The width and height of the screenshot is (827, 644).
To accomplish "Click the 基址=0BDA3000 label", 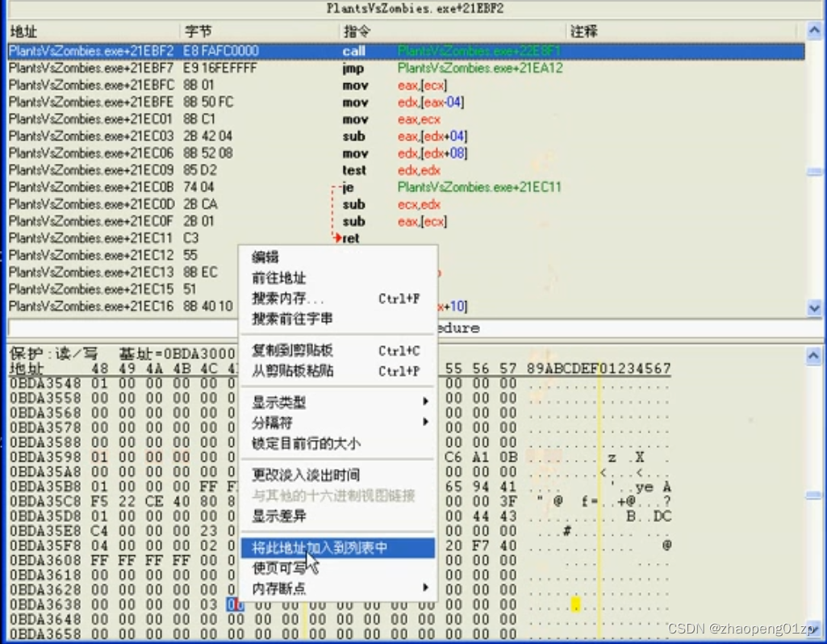I will click(x=178, y=353).
